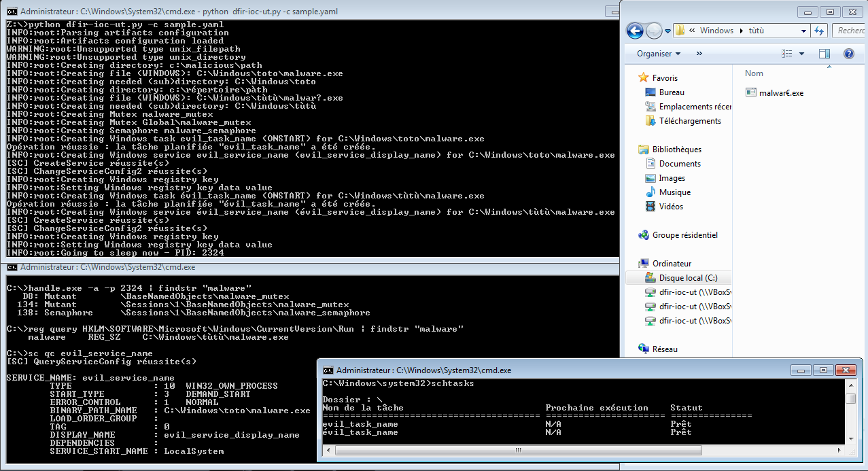Click the Rechercher search field
This screenshot has height=471, width=868.
click(x=850, y=31)
